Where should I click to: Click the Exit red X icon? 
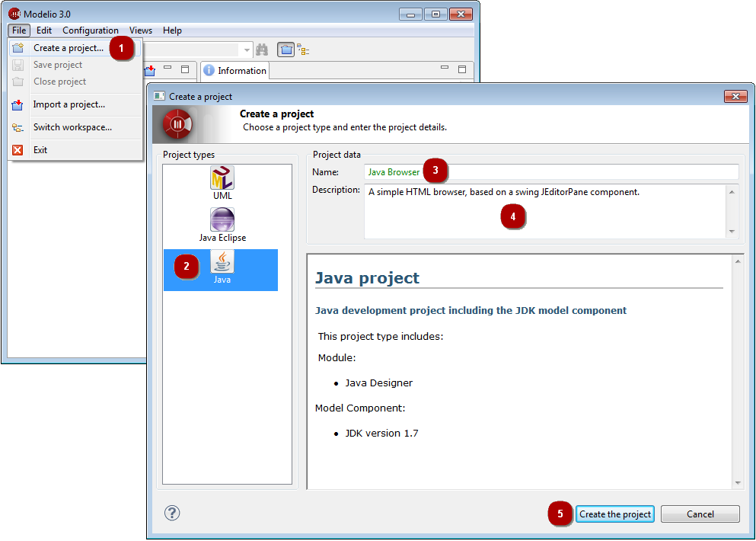pos(18,150)
